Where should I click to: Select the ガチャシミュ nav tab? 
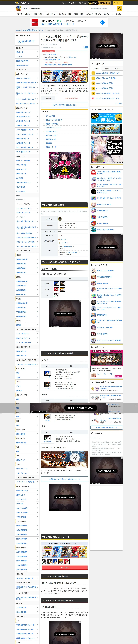(x=51, y=14)
